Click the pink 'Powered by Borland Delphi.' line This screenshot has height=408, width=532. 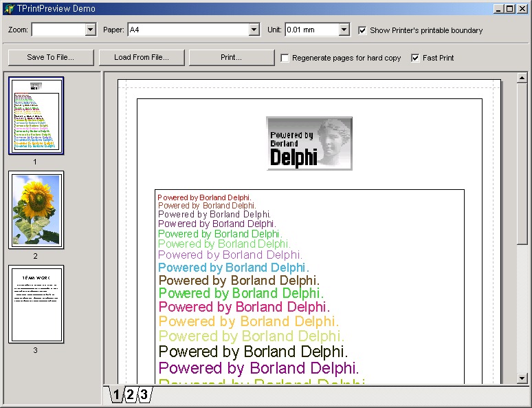[x=244, y=307]
